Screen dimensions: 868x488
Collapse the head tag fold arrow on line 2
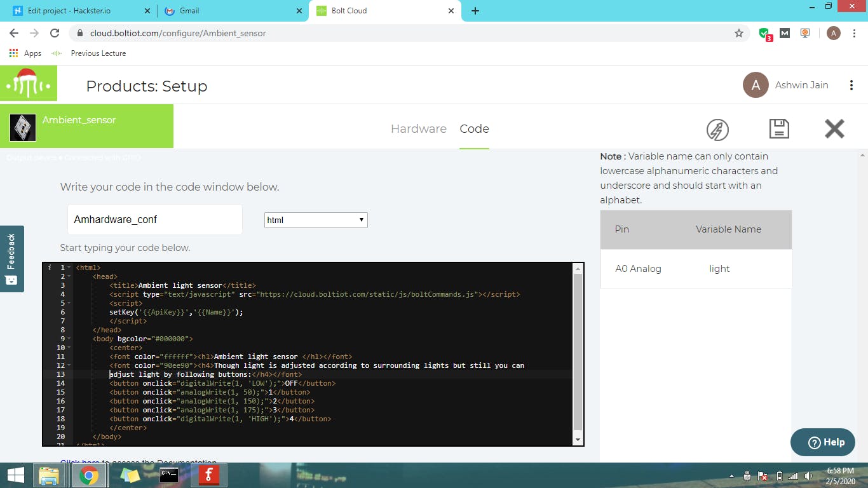pos(69,277)
